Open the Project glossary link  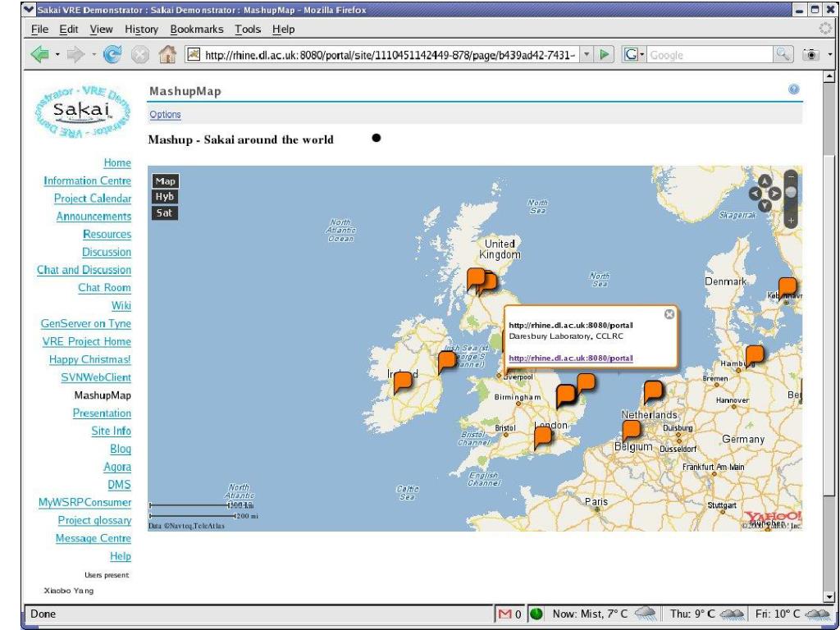coord(95,520)
